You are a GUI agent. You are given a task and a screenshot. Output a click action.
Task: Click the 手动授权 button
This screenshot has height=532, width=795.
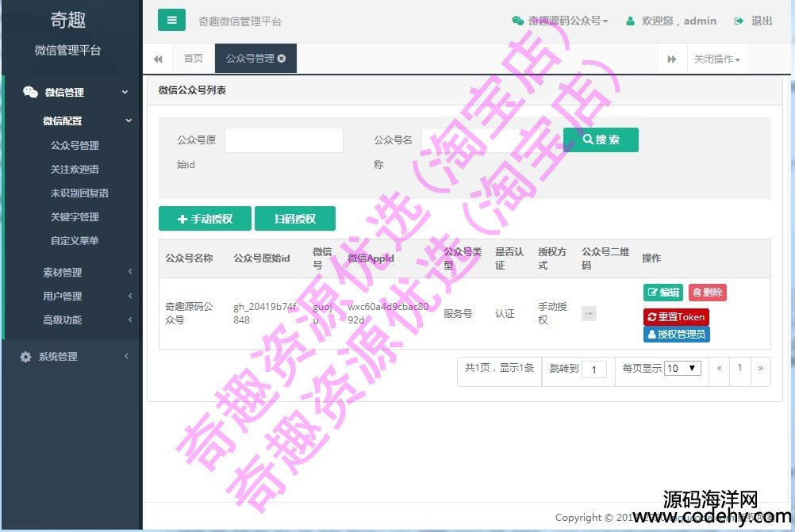pos(205,218)
